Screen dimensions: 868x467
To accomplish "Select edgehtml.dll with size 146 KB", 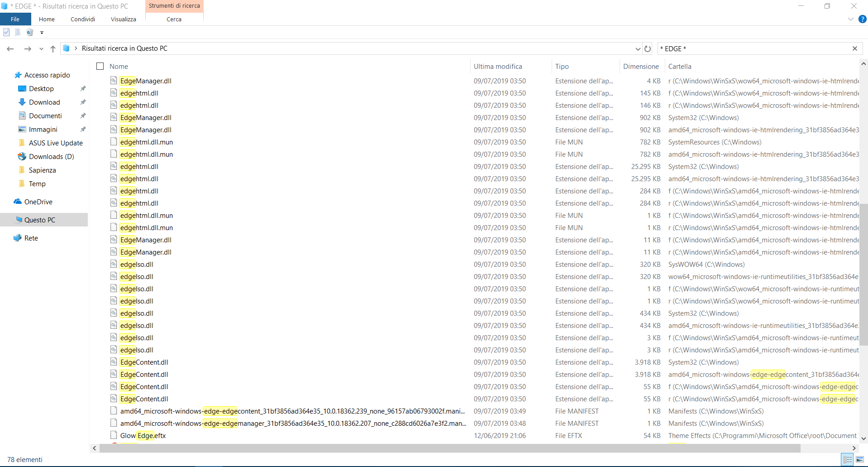I will coord(139,105).
